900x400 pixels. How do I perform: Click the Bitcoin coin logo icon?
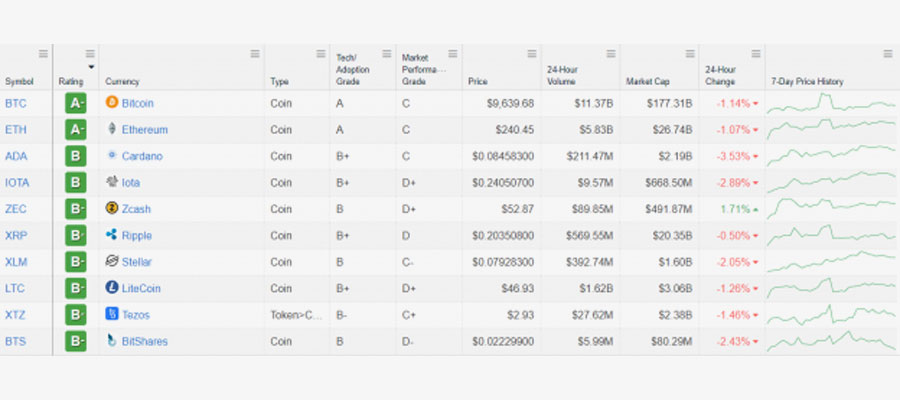click(112, 103)
